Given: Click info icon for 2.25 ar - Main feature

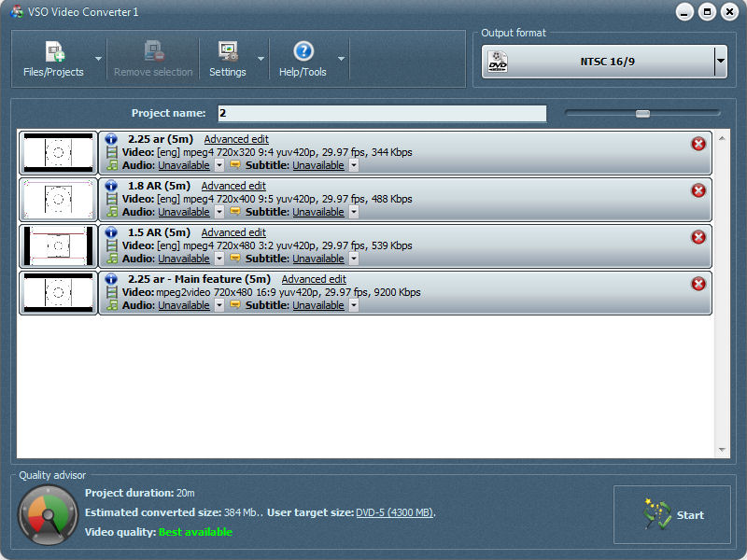Looking at the screenshot, I should click(111, 279).
